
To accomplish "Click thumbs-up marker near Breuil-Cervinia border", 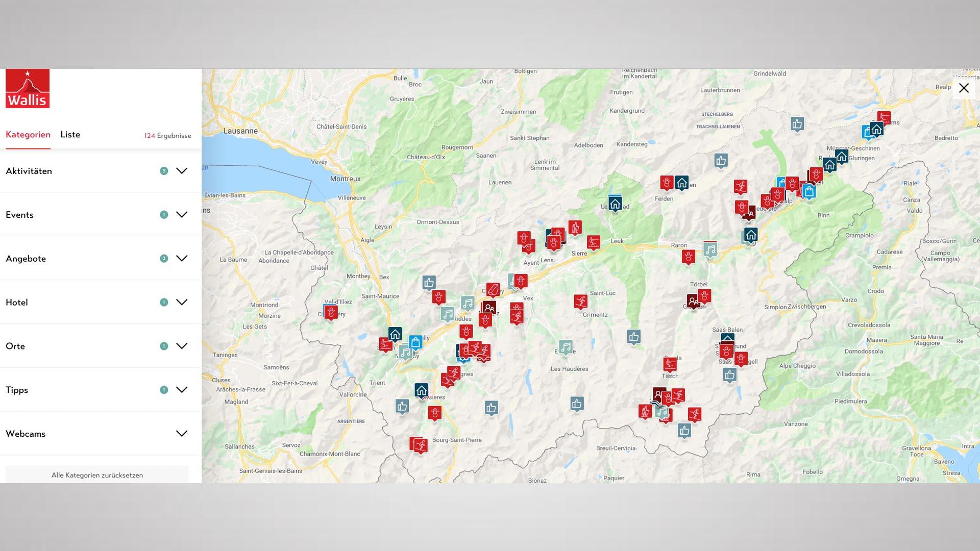I will click(684, 431).
